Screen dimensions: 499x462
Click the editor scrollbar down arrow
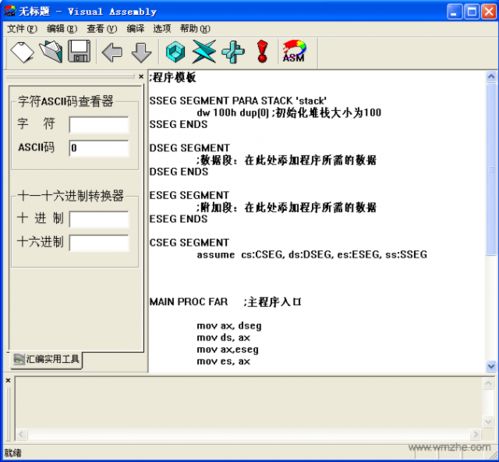491,366
